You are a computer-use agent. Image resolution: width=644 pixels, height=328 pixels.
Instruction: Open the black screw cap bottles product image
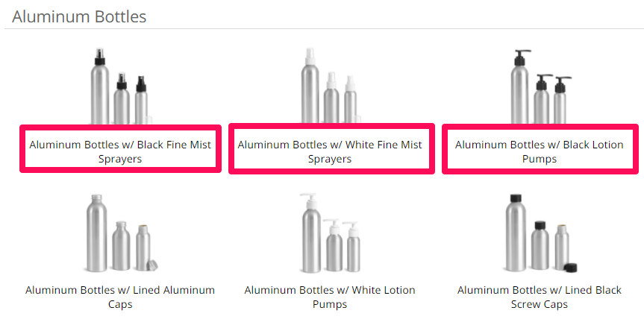(x=540, y=233)
